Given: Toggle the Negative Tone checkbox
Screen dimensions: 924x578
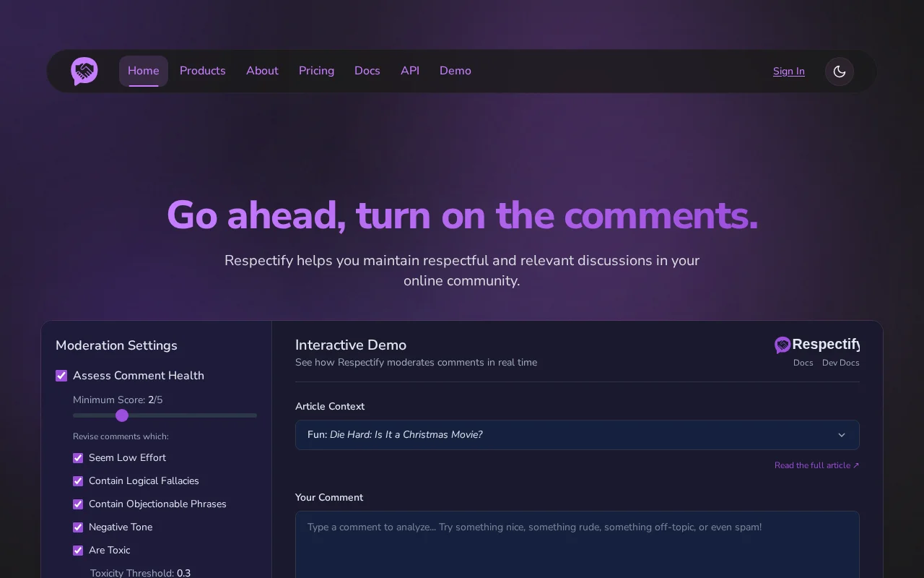Looking at the screenshot, I should (78, 527).
